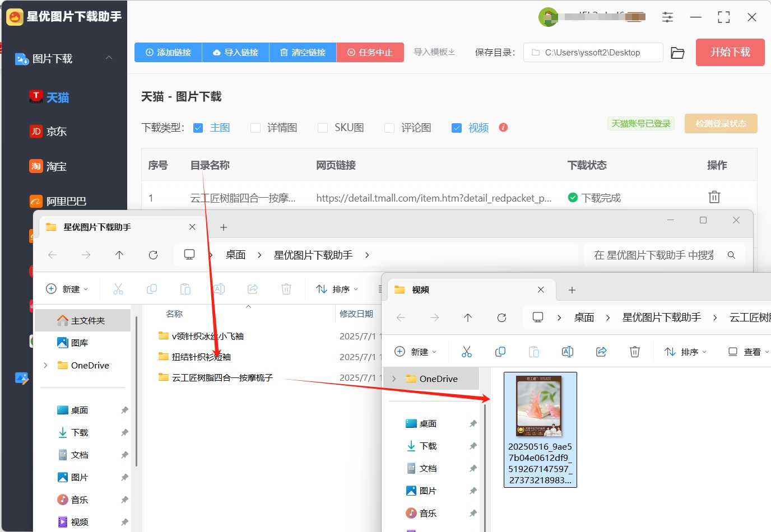Image resolution: width=771 pixels, height=532 pixels.
Task: Select the 云工匠树脂四合一按摩梳子 folder
Action: [216, 377]
